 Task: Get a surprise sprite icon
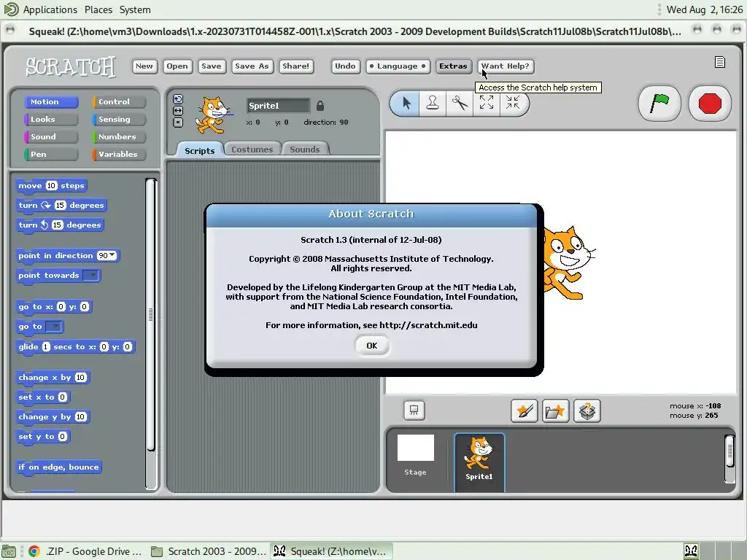click(587, 411)
